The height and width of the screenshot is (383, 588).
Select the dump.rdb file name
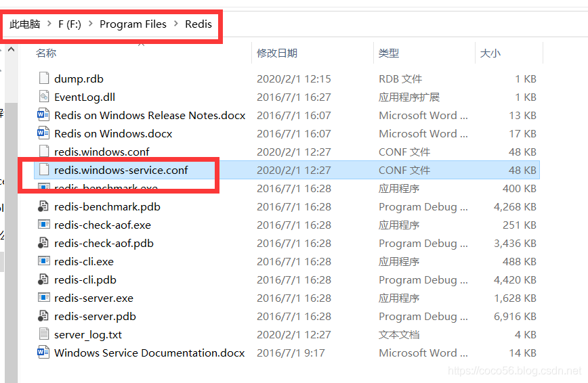(x=79, y=78)
